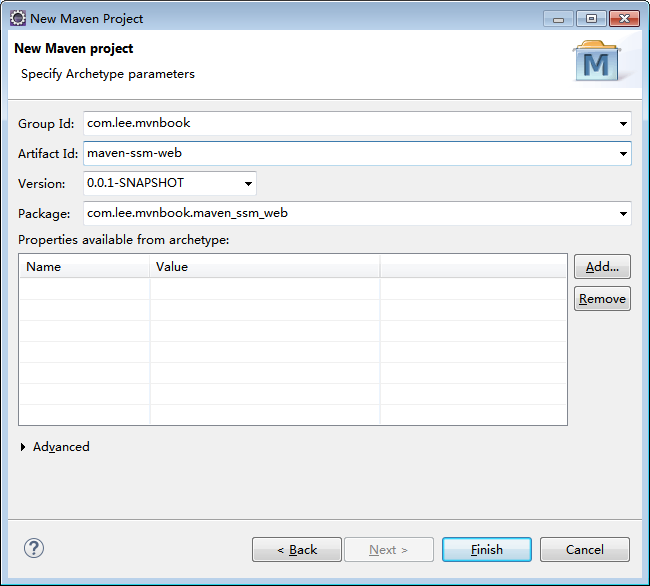This screenshot has width=650, height=586.
Task: Click the Maven M wizard banner icon
Action: (597, 61)
